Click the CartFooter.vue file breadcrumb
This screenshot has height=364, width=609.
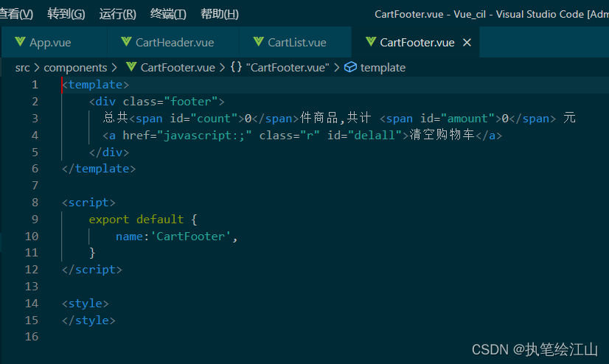pyautogui.click(x=178, y=68)
